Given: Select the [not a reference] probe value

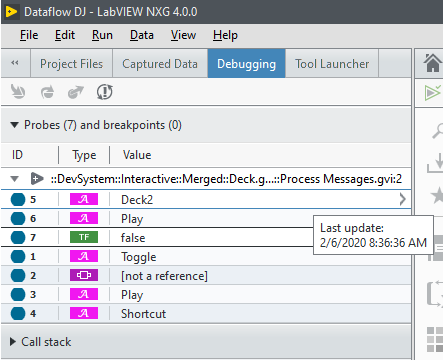Looking at the screenshot, I should click(164, 276).
